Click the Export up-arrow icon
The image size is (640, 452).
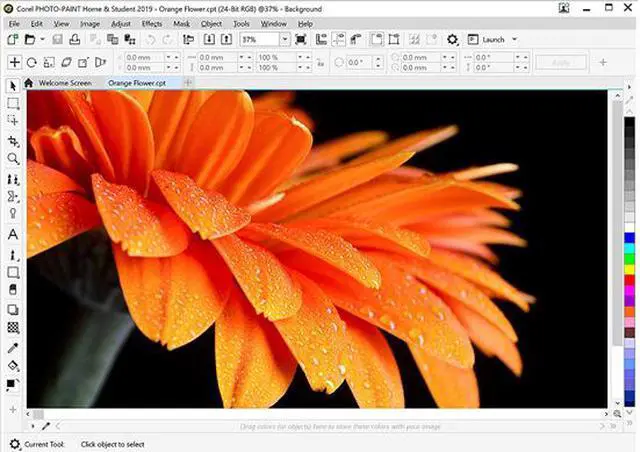[226, 40]
